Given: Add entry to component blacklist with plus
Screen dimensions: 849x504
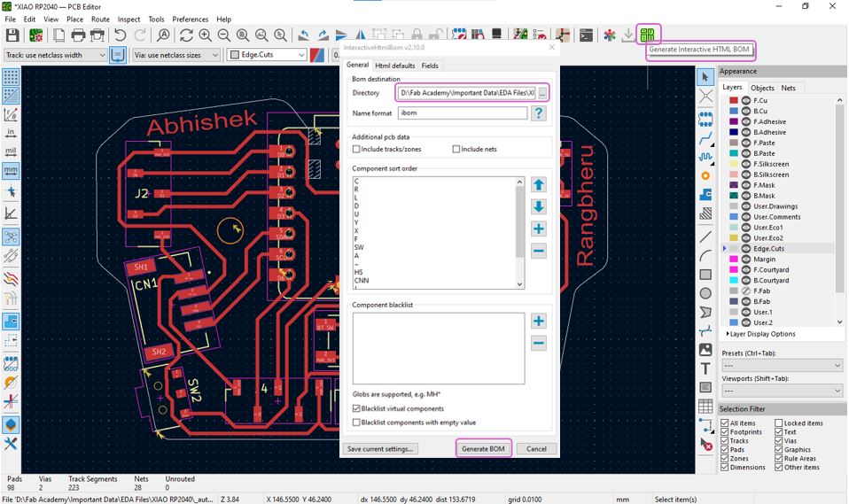Looking at the screenshot, I should coord(539,321).
